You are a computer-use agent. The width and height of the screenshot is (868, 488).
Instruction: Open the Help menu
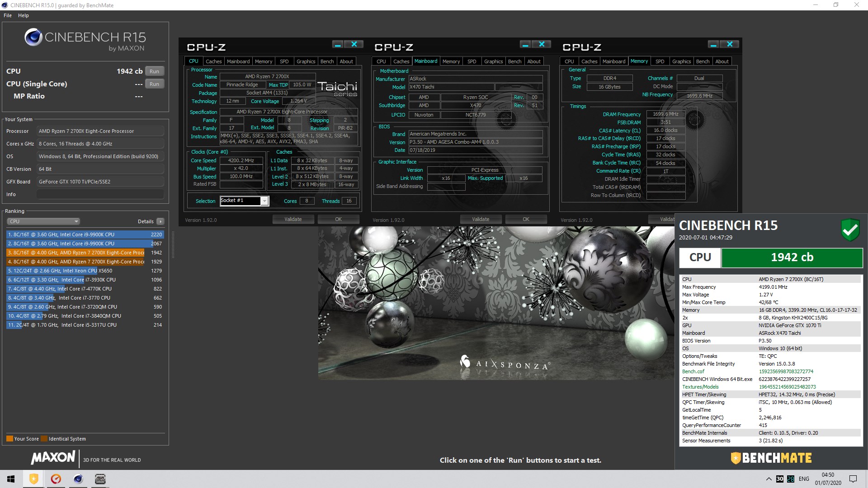(x=24, y=15)
